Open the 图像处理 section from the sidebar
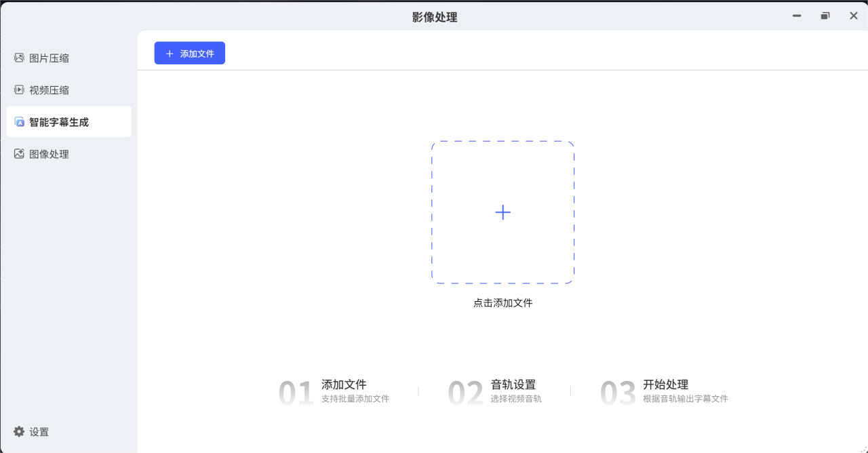868x453 pixels. (x=47, y=154)
